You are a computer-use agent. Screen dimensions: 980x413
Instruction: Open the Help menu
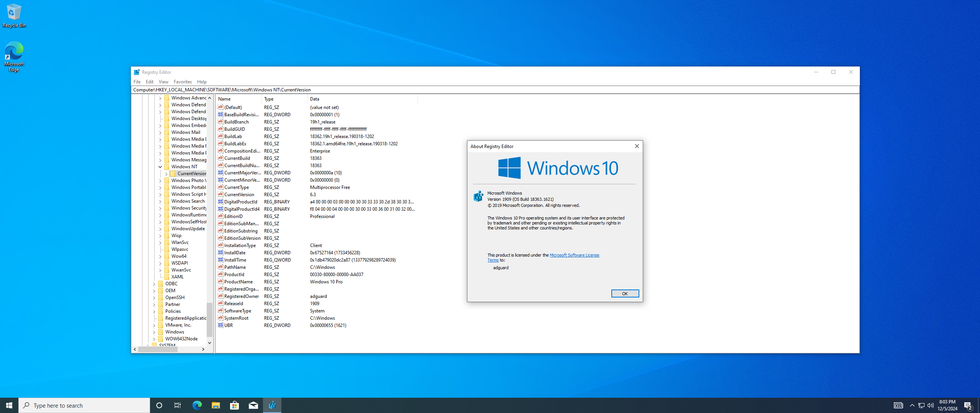pyautogui.click(x=202, y=82)
